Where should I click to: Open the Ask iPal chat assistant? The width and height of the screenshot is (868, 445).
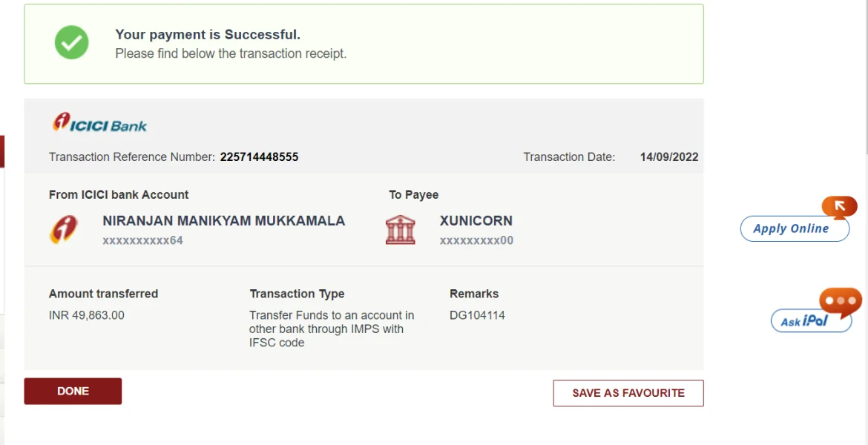coord(804,321)
